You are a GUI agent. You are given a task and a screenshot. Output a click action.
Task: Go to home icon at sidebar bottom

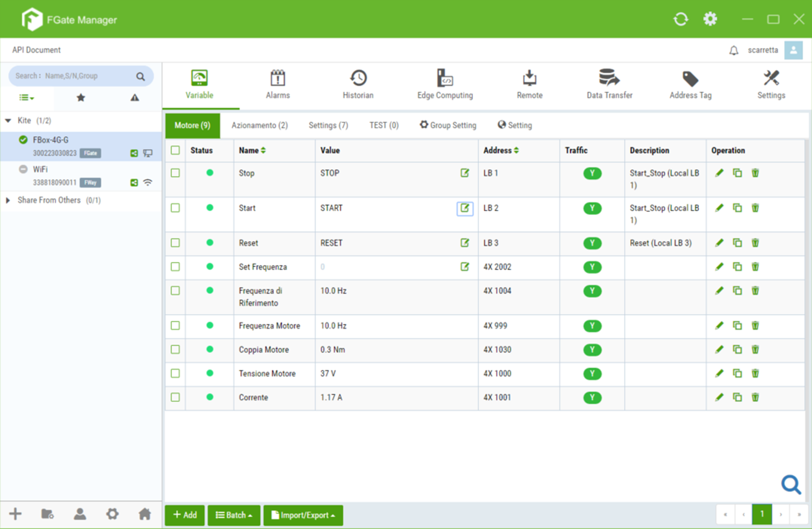point(145,514)
